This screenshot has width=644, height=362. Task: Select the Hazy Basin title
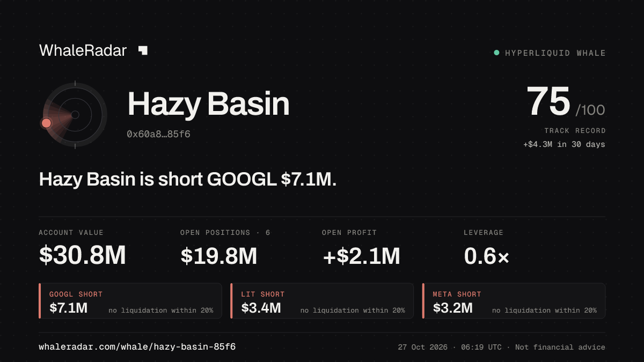click(208, 104)
